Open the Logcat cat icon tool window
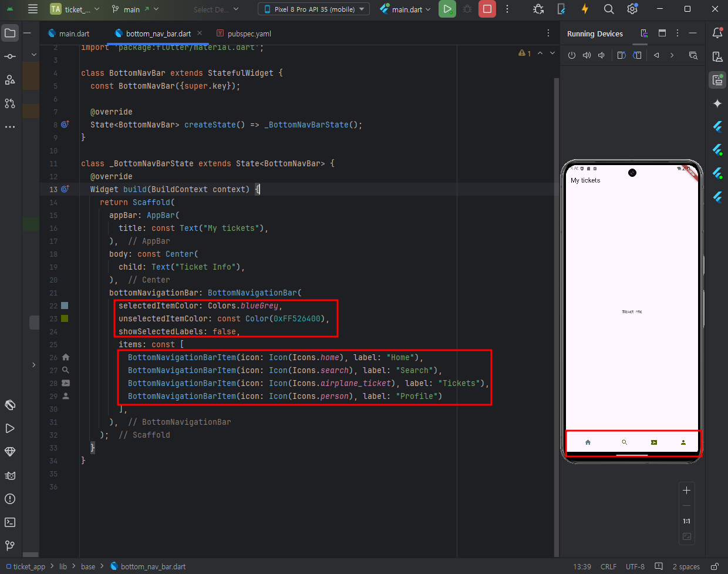The image size is (728, 574). click(x=10, y=475)
